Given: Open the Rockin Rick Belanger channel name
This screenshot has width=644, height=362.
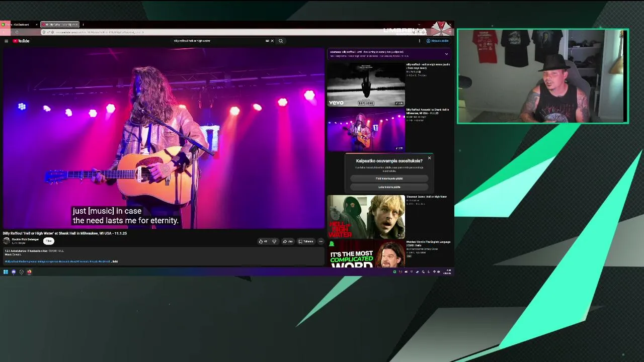Looking at the screenshot, I should tap(25, 239).
